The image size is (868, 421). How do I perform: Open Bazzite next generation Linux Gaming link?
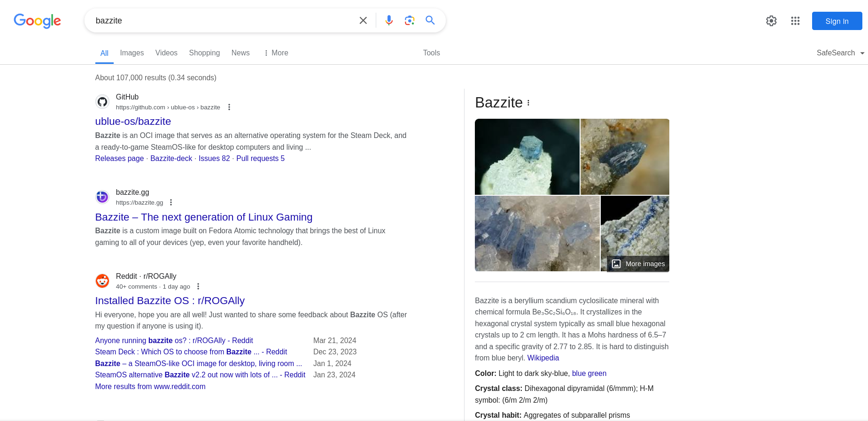(204, 217)
